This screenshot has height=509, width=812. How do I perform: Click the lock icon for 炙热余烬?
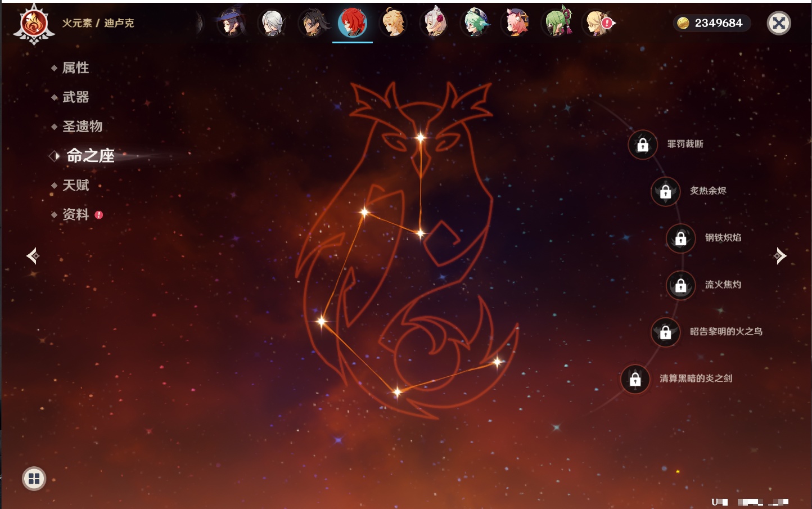point(665,192)
